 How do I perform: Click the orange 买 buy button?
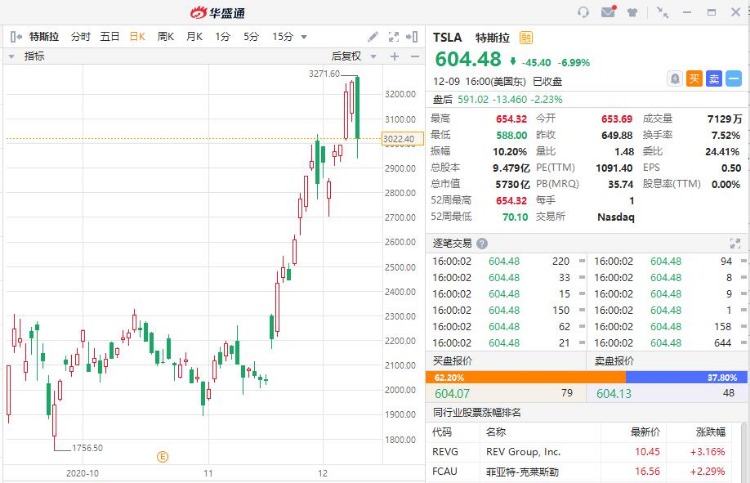(x=694, y=78)
